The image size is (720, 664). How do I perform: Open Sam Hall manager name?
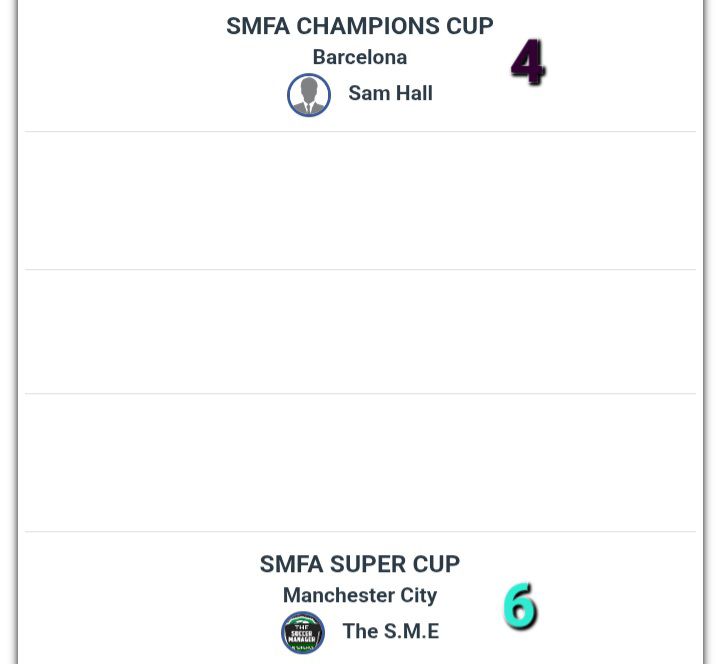pyautogui.click(x=390, y=94)
